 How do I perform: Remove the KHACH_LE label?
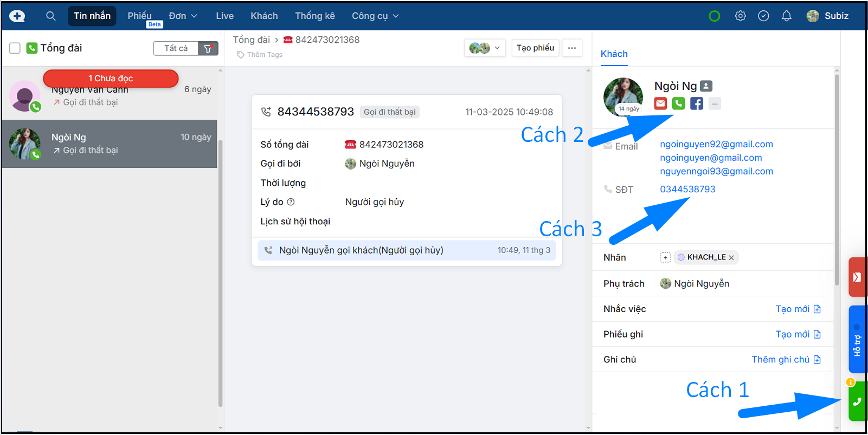[x=731, y=258]
